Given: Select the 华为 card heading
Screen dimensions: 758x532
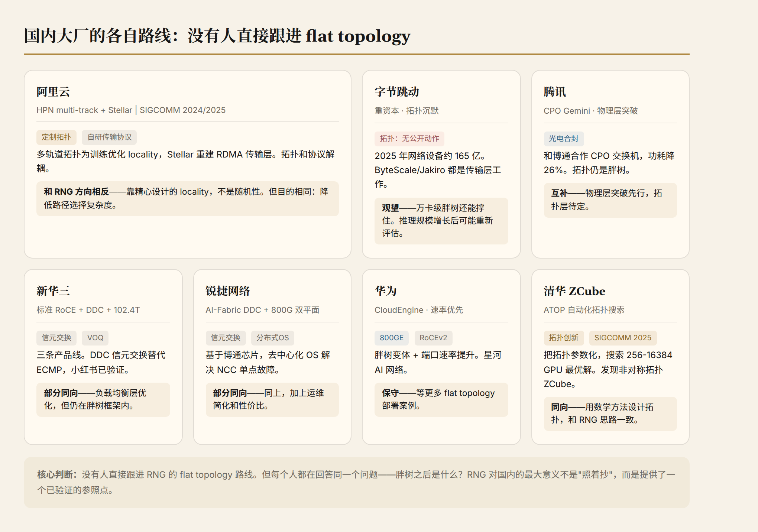Looking at the screenshot, I should pyautogui.click(x=386, y=291).
